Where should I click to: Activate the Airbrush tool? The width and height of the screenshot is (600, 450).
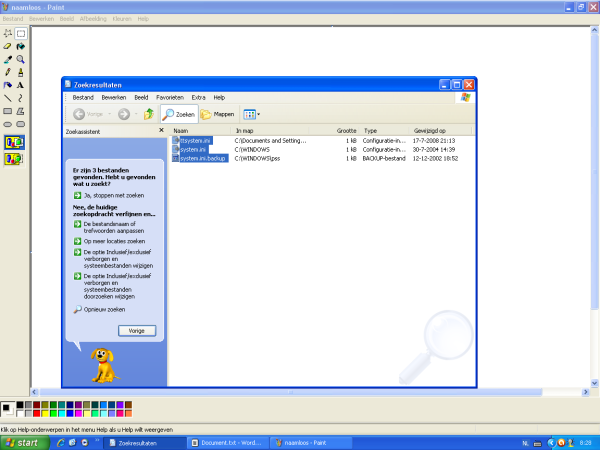8,85
